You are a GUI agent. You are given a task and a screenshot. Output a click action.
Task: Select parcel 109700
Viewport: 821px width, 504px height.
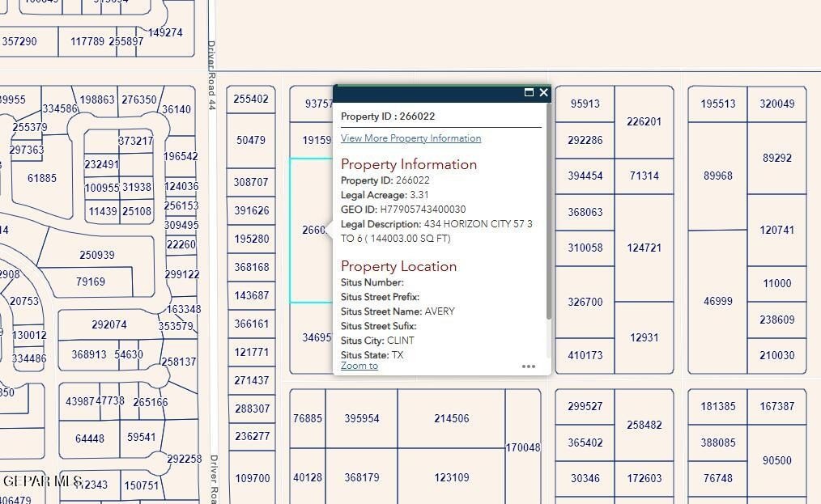252,478
